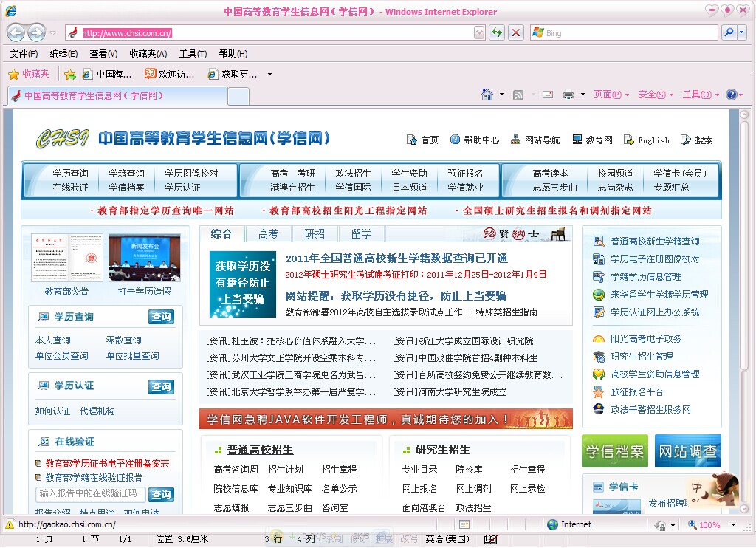
Task: Click the Read mail icon
Action: (548, 95)
